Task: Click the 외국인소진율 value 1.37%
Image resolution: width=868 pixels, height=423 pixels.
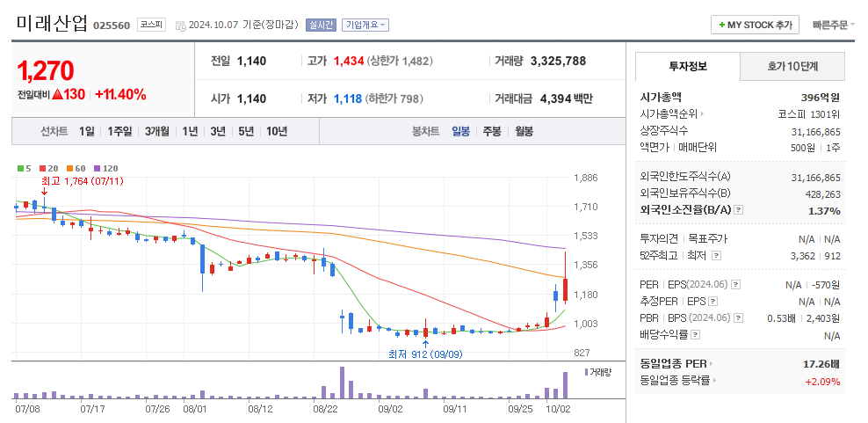Action: click(x=825, y=211)
